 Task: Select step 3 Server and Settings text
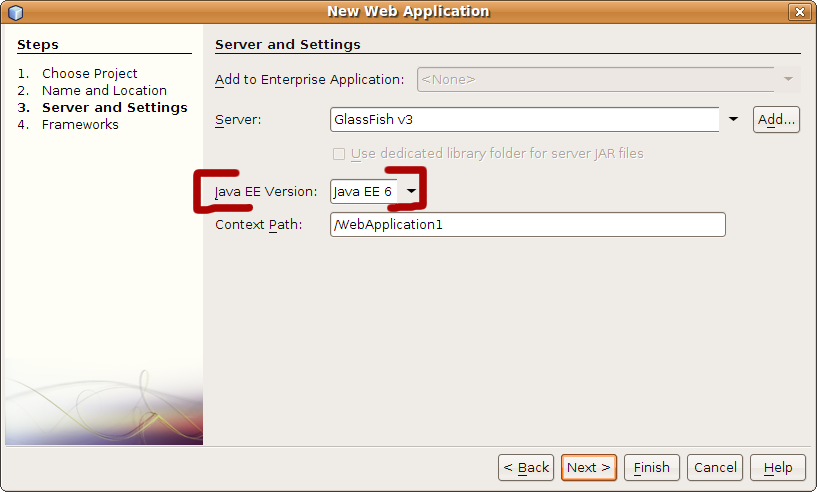click(115, 108)
